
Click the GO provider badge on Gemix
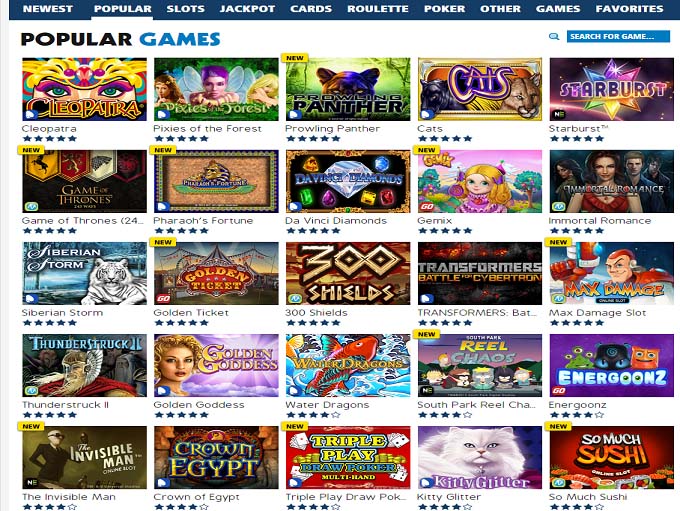427,206
